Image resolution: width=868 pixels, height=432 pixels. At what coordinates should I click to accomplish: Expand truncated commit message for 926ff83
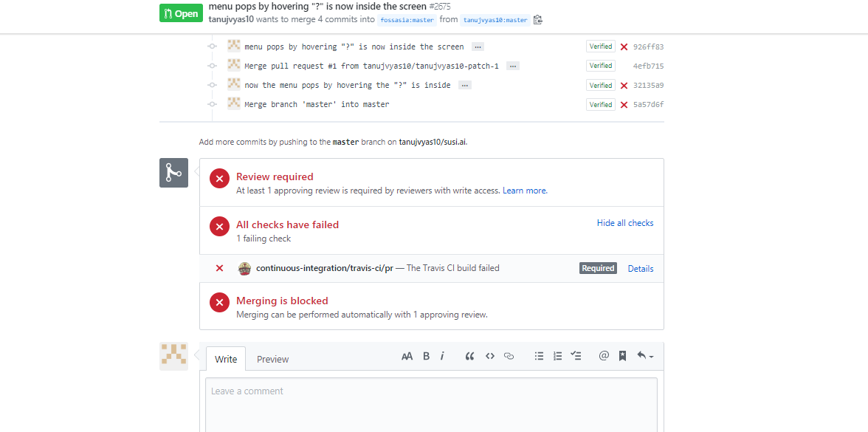click(478, 46)
